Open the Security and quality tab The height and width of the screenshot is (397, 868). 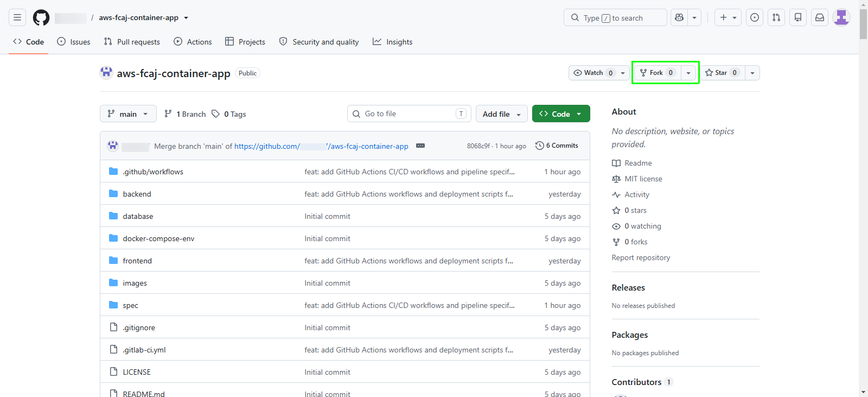[x=319, y=42]
